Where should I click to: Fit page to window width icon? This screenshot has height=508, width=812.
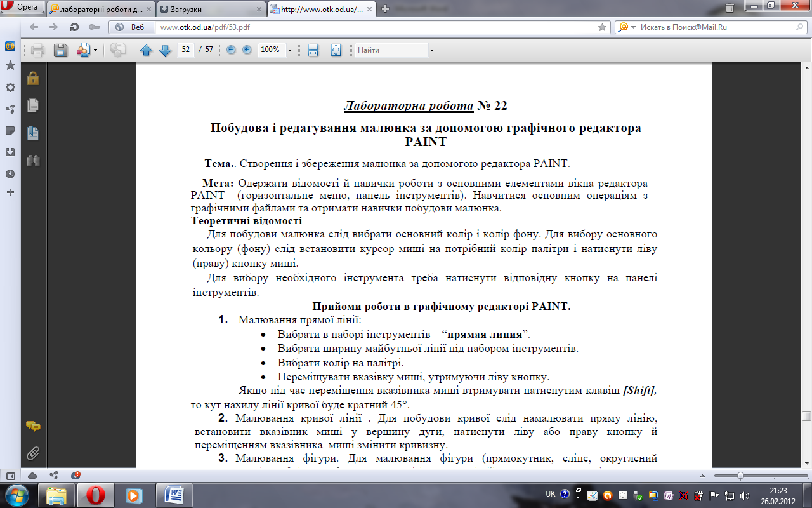click(x=313, y=50)
